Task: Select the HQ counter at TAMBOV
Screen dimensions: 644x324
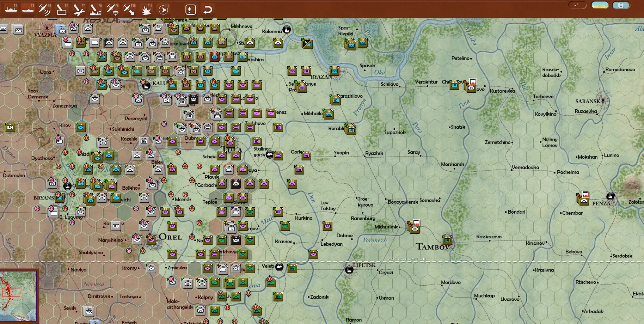Action: tap(447, 240)
